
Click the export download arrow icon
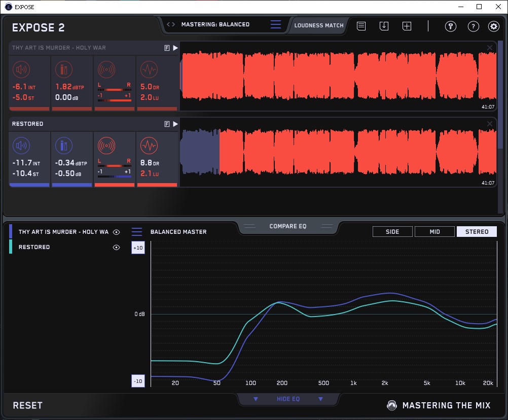point(384,26)
